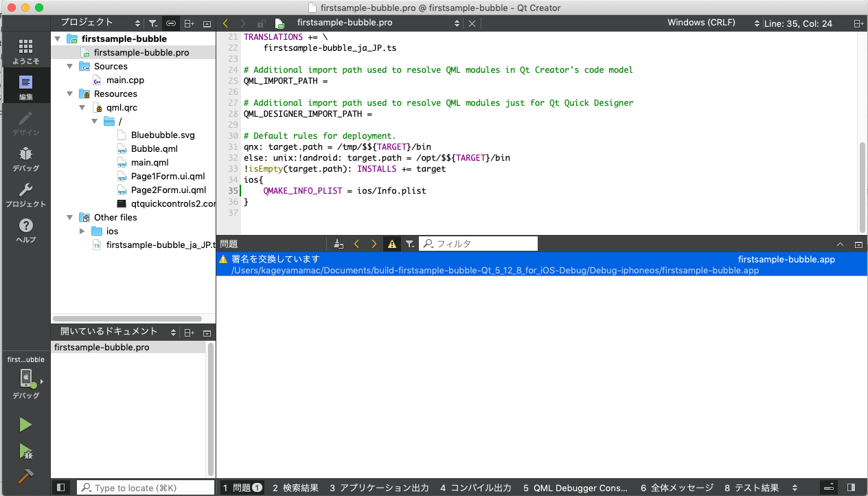Switch to the 4 コンパイル出力 tab
Screen dimensions: 868x496
[x=476, y=488]
